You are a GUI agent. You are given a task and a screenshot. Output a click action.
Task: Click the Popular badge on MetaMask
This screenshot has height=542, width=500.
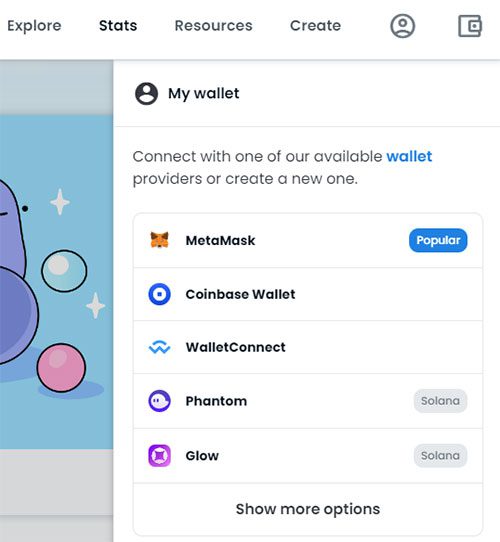click(x=438, y=240)
